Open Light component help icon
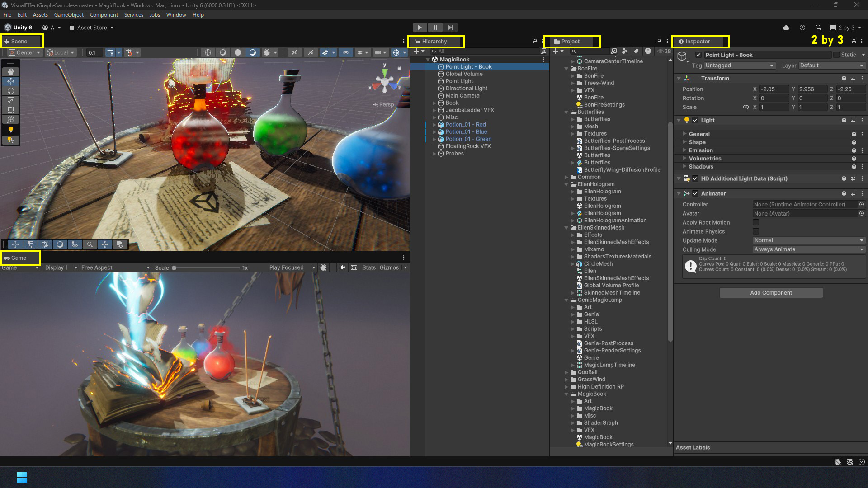This screenshot has height=488, width=868. (844, 120)
